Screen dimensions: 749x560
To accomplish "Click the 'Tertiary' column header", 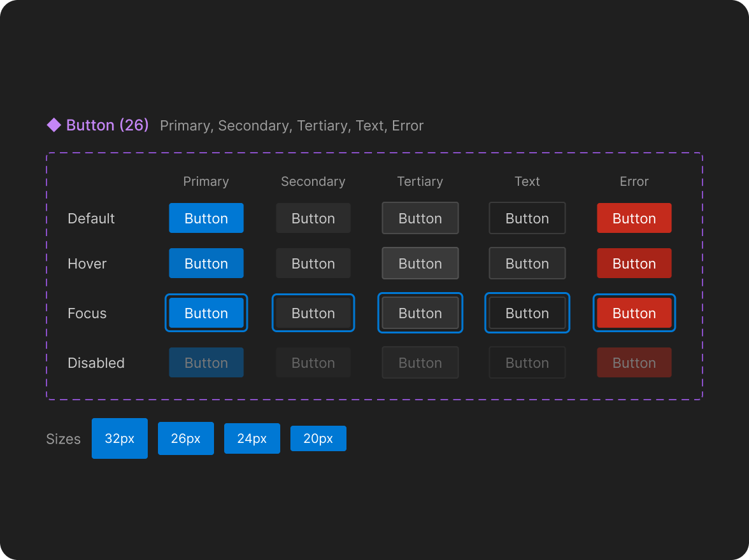I will pos(420,181).
